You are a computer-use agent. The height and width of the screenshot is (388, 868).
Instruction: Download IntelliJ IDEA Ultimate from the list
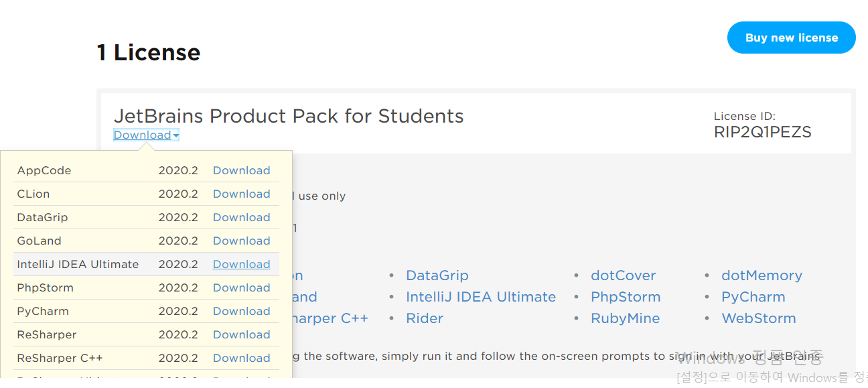[x=241, y=264]
